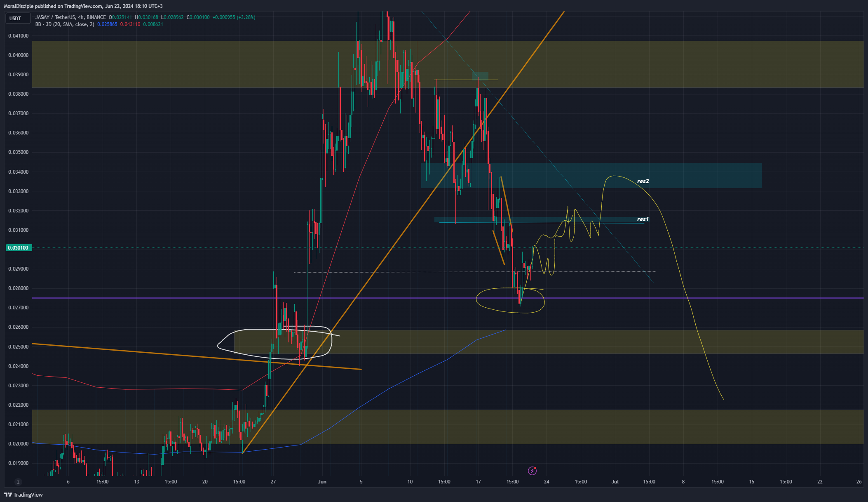
Task: Select the JASMY / TetherUS symbol title
Action: (x=70, y=17)
